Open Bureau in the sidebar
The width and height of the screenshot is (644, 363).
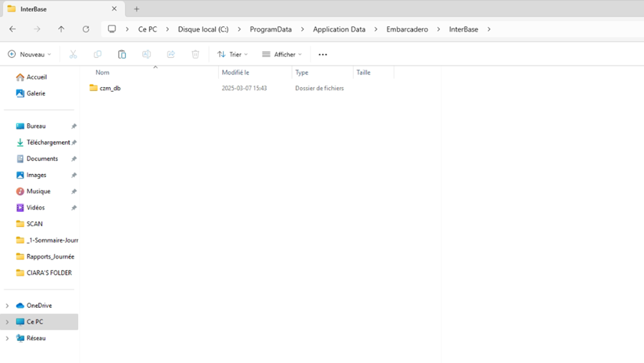point(31,126)
